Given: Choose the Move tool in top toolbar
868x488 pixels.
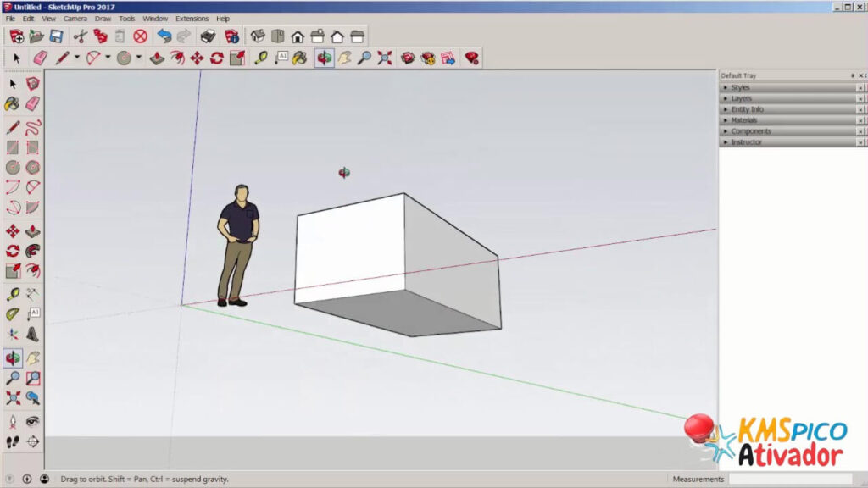Looking at the screenshot, I should click(197, 58).
